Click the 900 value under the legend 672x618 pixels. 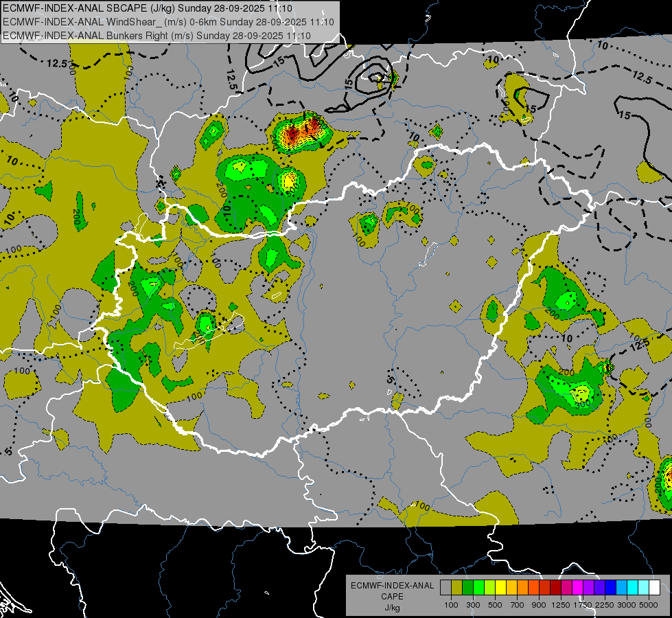[539, 605]
